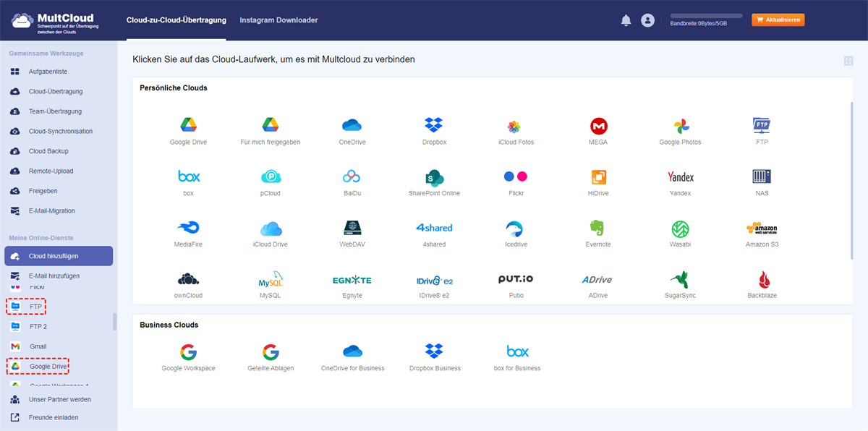Connect the Google Drive personal cloud

[188, 131]
